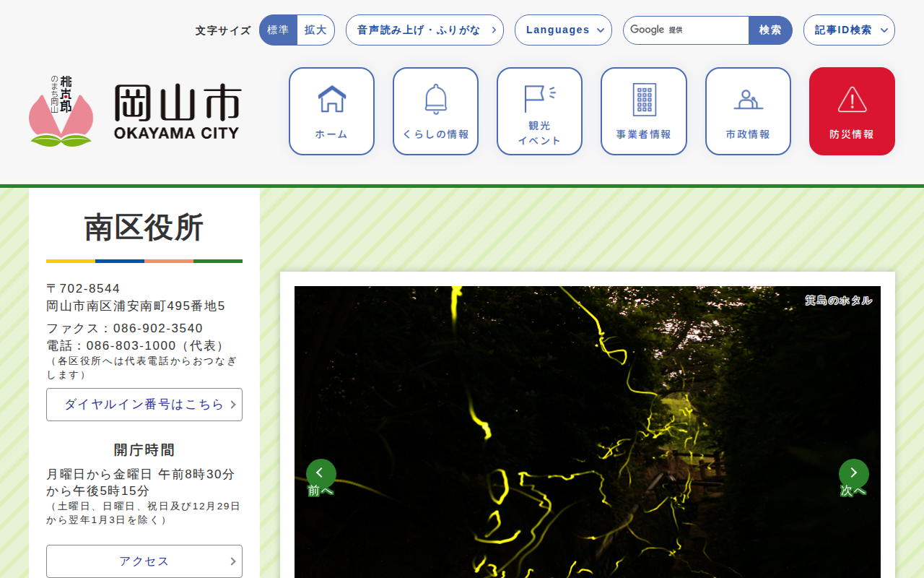Expand the 記事ID検索 dropdown
This screenshot has height=578, width=924.
[x=849, y=30]
